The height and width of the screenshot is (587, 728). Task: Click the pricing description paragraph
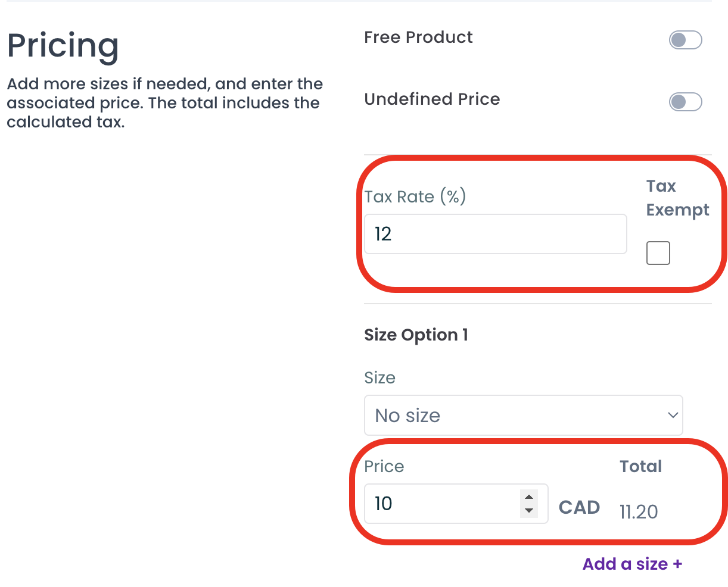coord(164,103)
